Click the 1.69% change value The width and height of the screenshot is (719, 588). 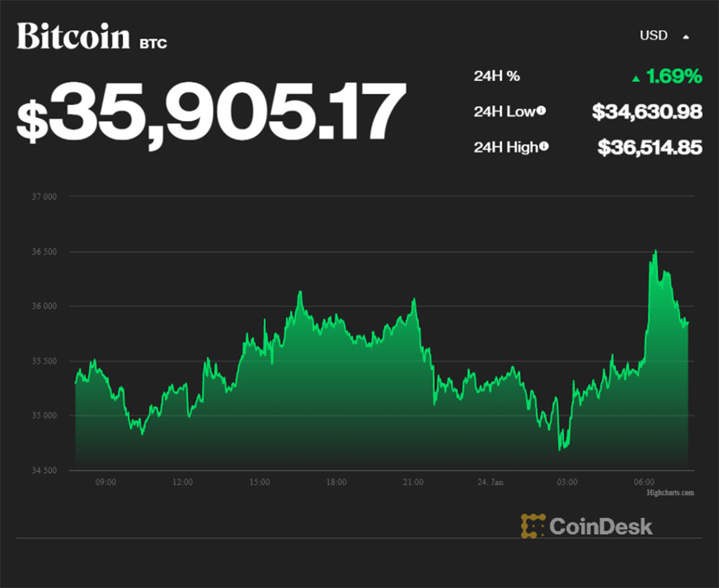pos(674,76)
